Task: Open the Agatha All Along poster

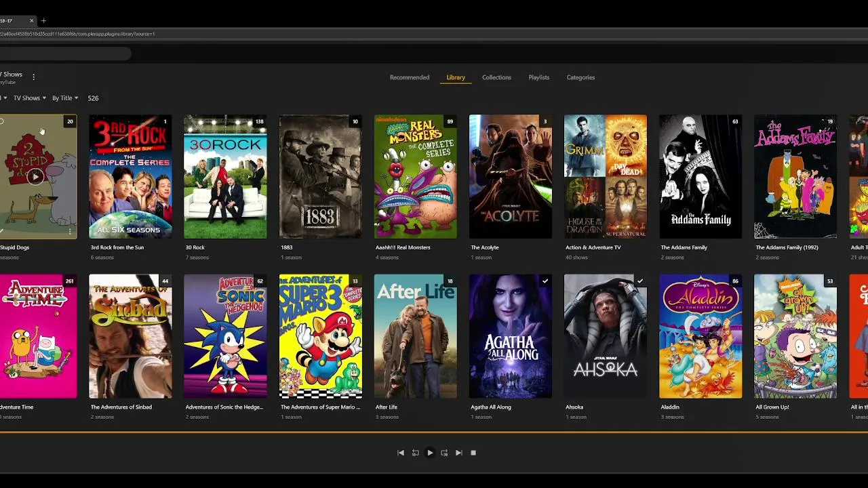Action: coord(511,336)
